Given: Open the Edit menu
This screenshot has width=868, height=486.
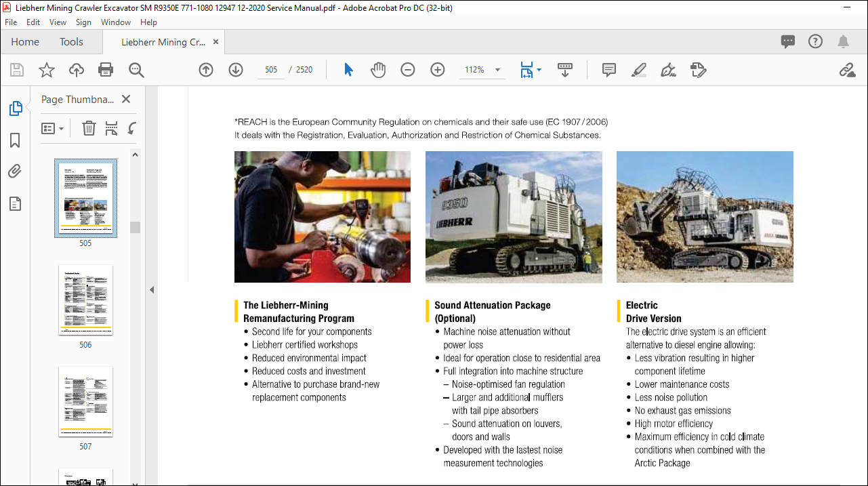Looking at the screenshot, I should pyautogui.click(x=33, y=22).
